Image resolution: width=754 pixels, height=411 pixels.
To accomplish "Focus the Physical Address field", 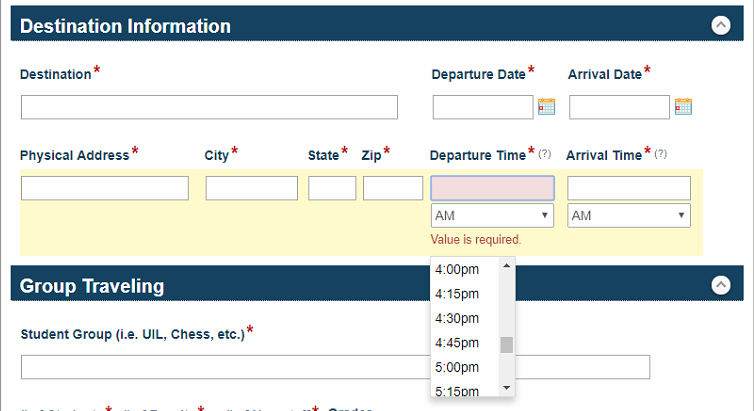I will tap(105, 188).
